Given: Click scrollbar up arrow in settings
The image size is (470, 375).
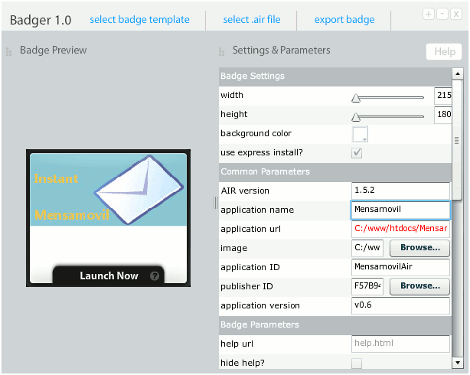Looking at the screenshot, I should click(x=458, y=73).
